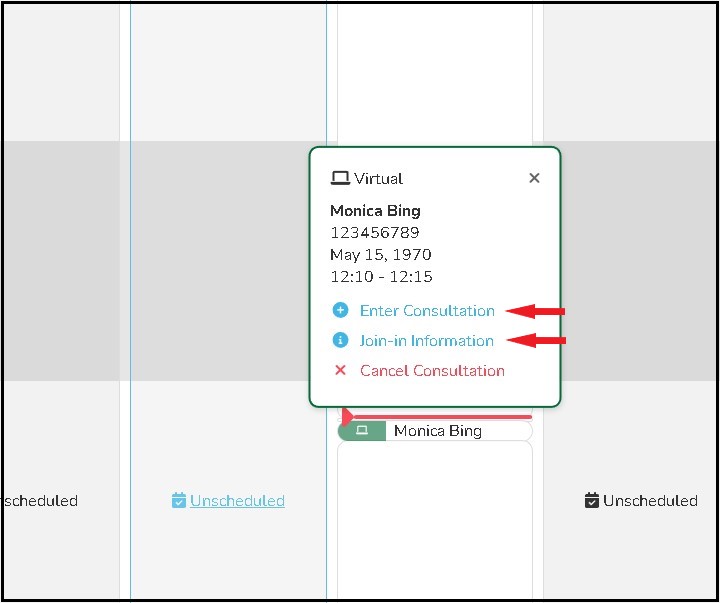
Task: Click the blue calendar icon beside Unscheduled
Action: 179,501
